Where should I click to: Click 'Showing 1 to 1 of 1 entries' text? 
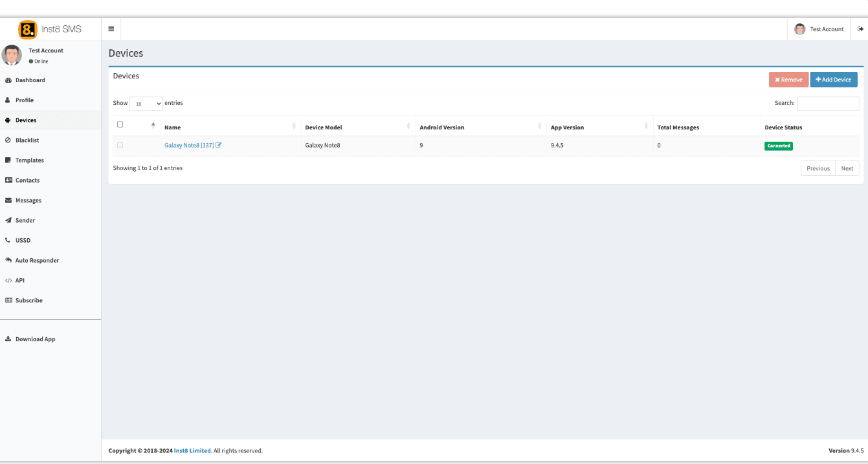point(148,168)
